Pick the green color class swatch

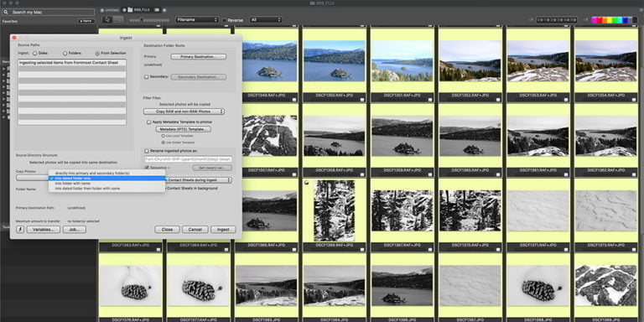615,20
